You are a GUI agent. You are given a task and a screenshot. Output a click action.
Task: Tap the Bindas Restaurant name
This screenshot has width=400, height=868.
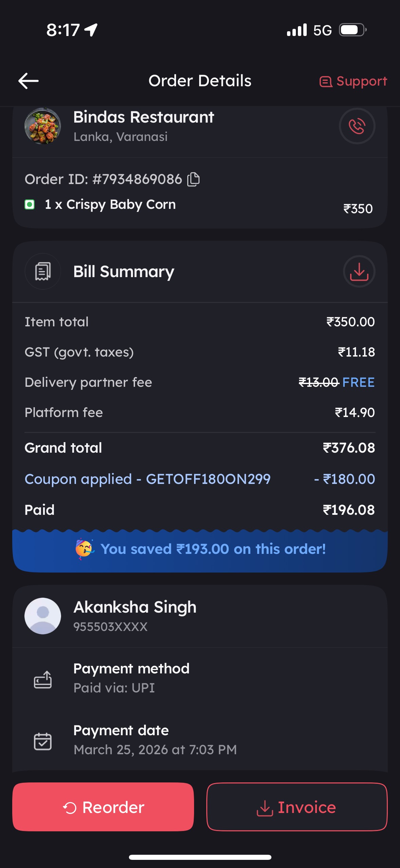pyautogui.click(x=144, y=117)
